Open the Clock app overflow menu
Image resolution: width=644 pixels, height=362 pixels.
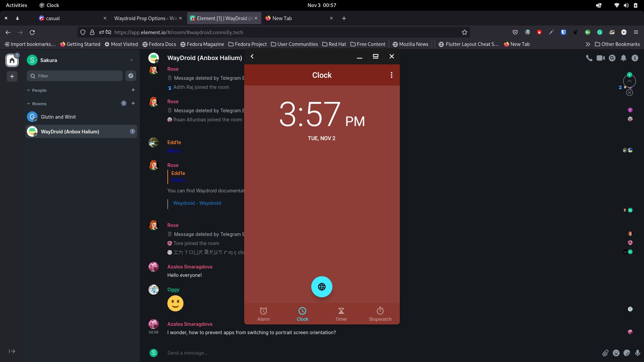(x=391, y=75)
